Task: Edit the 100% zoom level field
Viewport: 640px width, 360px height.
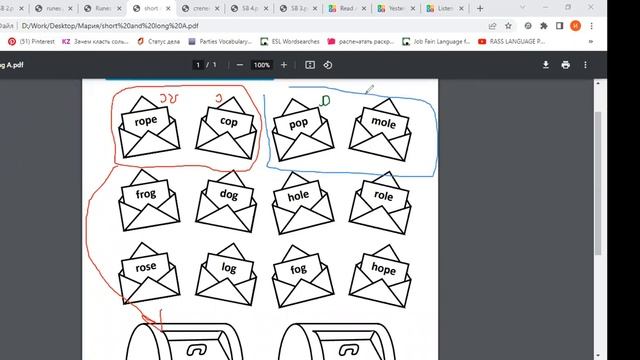Action: (262, 65)
